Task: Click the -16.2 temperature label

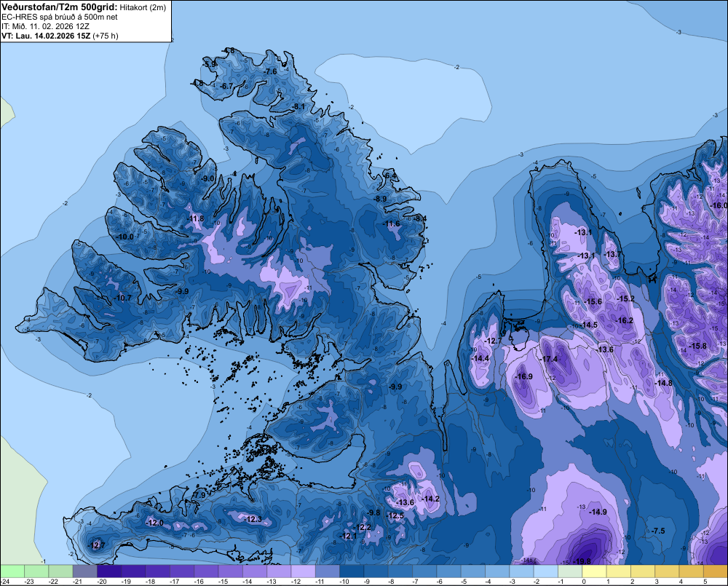Action: [625, 320]
